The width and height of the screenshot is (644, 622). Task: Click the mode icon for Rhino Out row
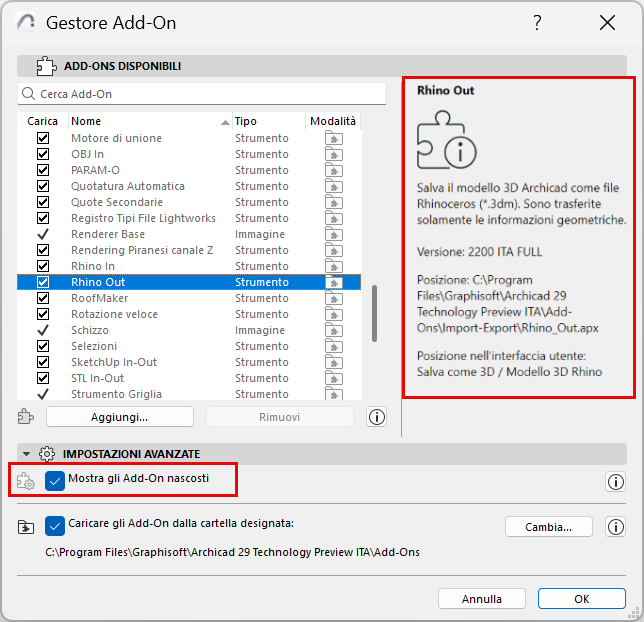[334, 283]
